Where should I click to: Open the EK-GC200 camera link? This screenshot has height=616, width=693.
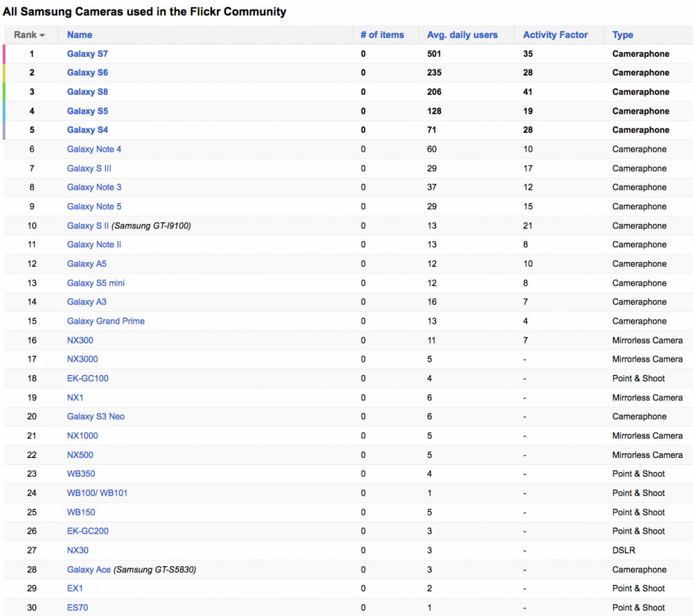point(87,531)
